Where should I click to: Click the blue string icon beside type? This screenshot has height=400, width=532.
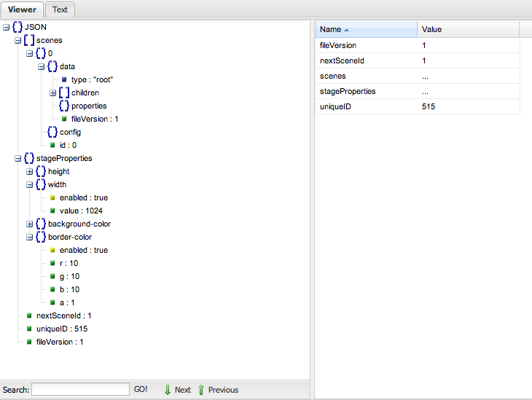[x=64, y=79]
